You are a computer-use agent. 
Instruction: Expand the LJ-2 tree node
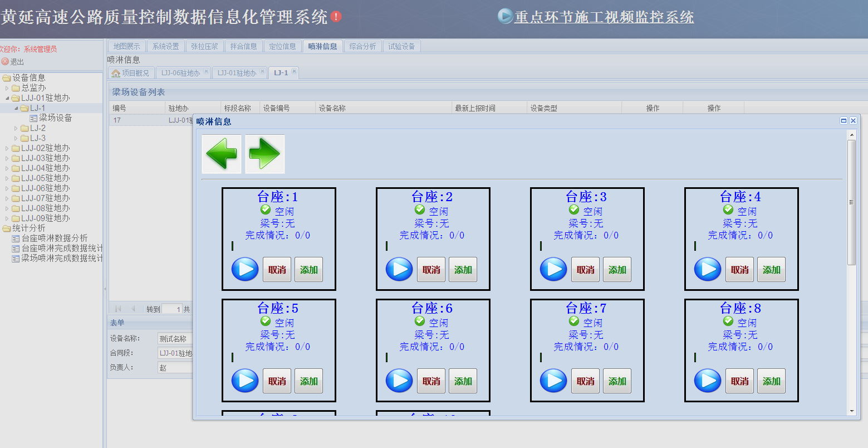pos(16,128)
